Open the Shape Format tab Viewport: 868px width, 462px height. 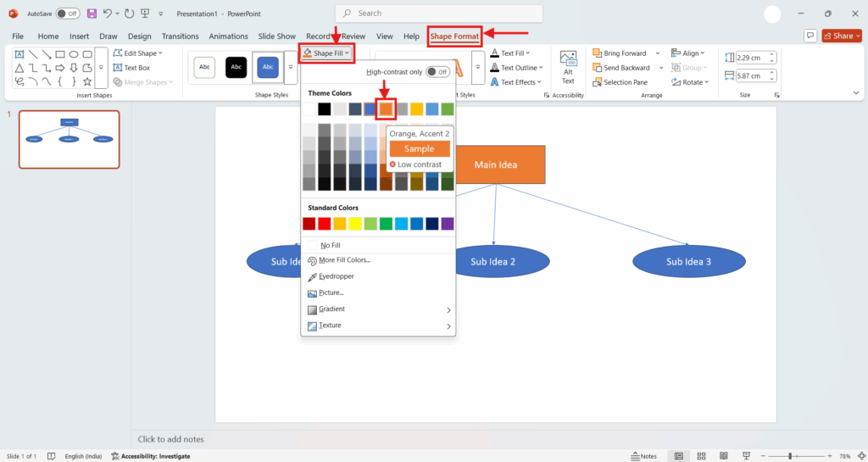click(x=454, y=36)
